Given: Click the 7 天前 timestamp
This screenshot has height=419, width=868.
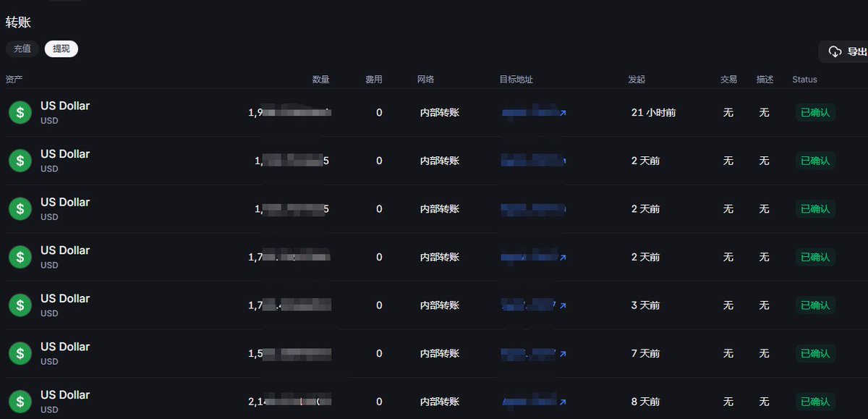Looking at the screenshot, I should pos(645,353).
